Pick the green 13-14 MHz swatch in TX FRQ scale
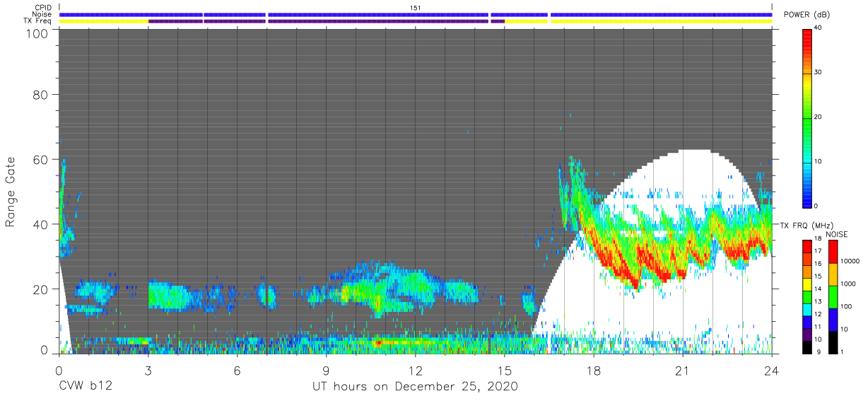This screenshot has height=401, width=868. pyautogui.click(x=807, y=296)
